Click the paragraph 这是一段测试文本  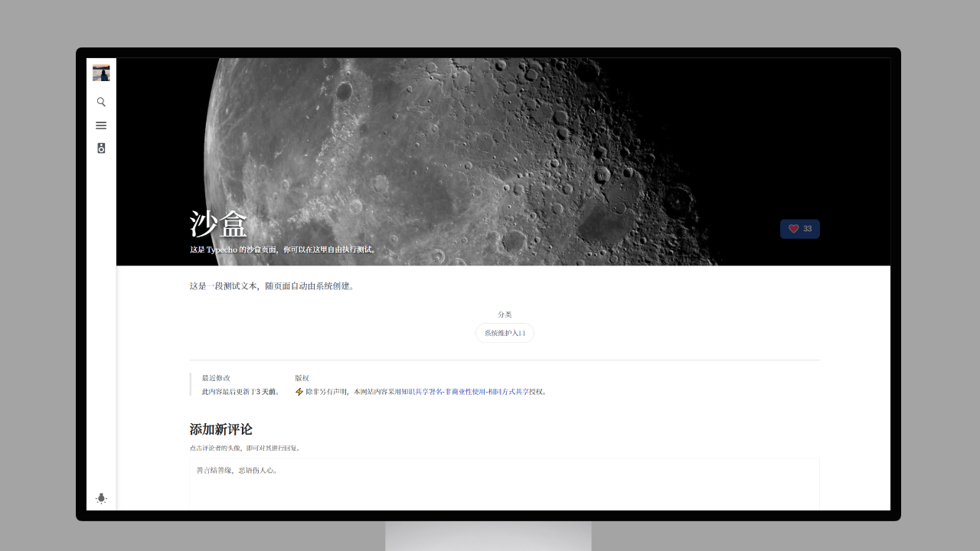point(273,286)
